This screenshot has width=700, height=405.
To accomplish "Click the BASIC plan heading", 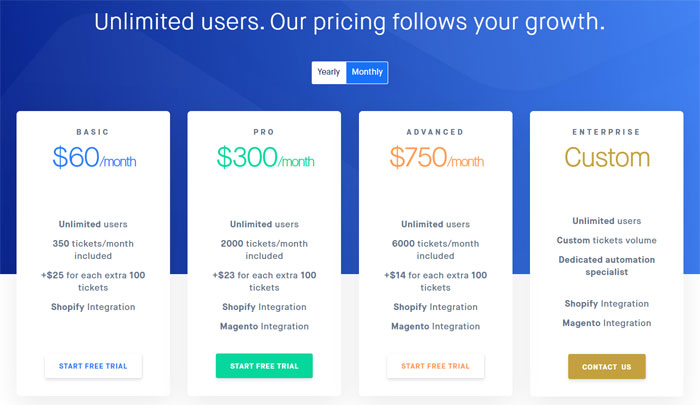I will click(93, 131).
